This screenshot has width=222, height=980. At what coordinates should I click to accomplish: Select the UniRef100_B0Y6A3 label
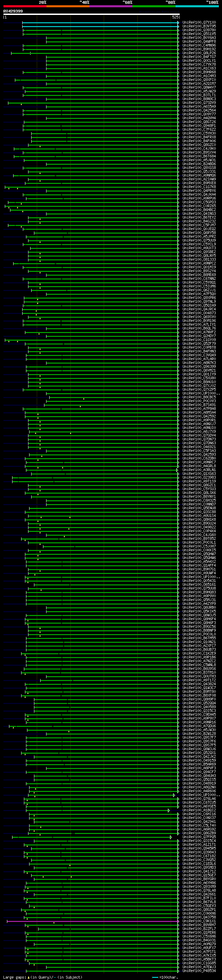[199, 38]
